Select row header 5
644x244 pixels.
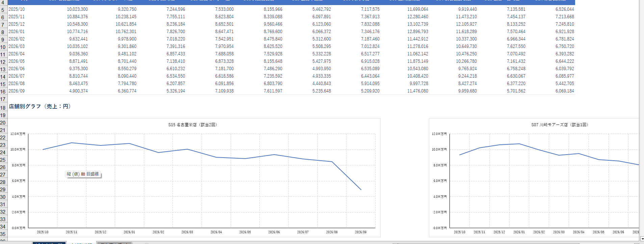coord(3,10)
